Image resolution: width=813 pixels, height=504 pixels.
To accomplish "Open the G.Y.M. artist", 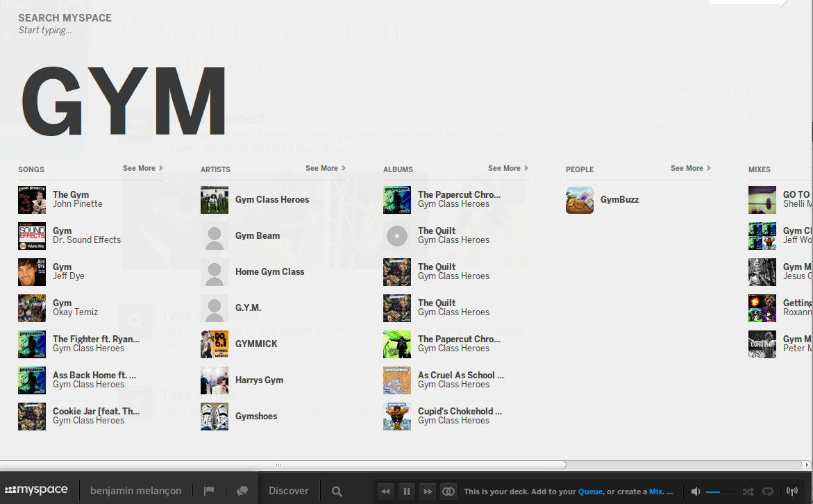I will coord(248,308).
